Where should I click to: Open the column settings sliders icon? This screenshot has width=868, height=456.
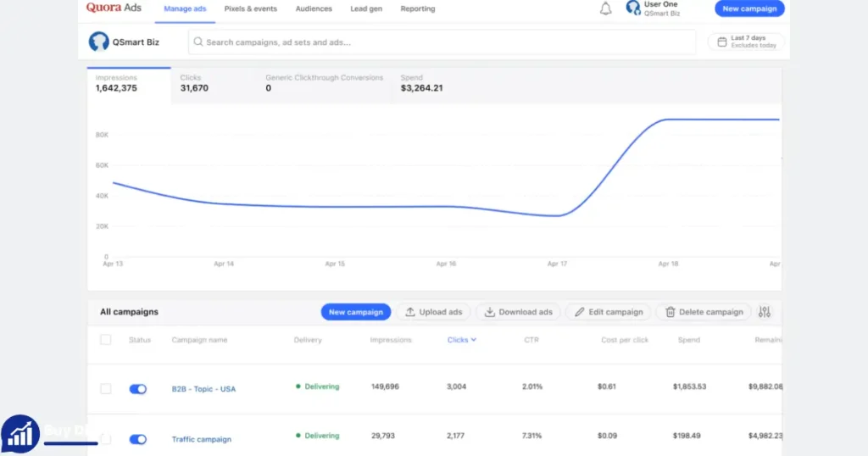(x=765, y=312)
